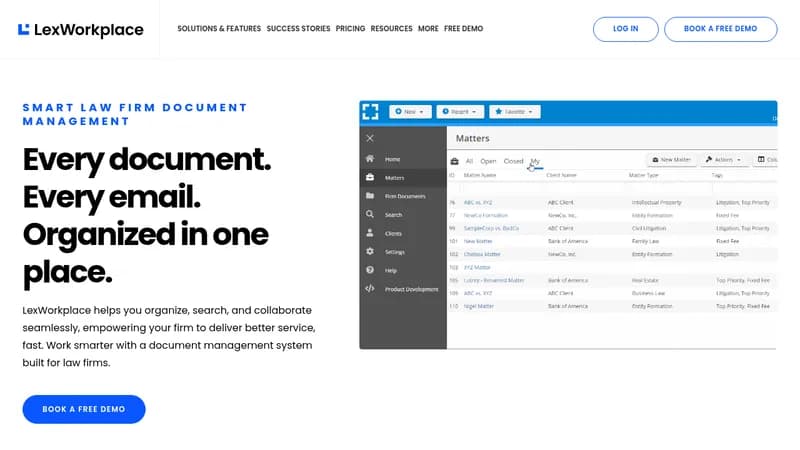Click the Matter Type column header

click(x=643, y=175)
